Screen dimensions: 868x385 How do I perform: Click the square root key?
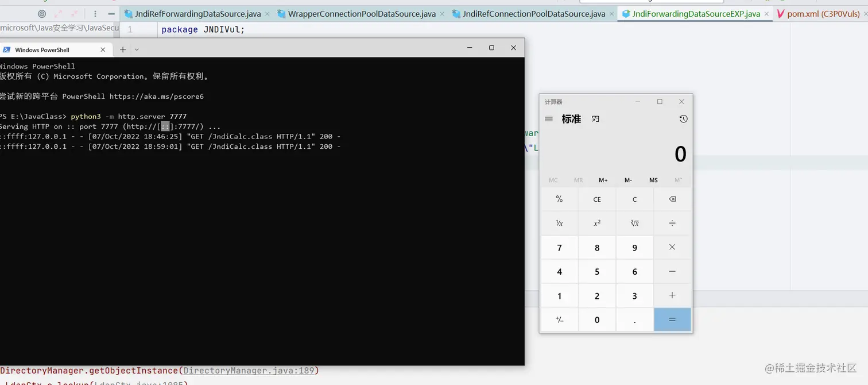click(x=634, y=223)
